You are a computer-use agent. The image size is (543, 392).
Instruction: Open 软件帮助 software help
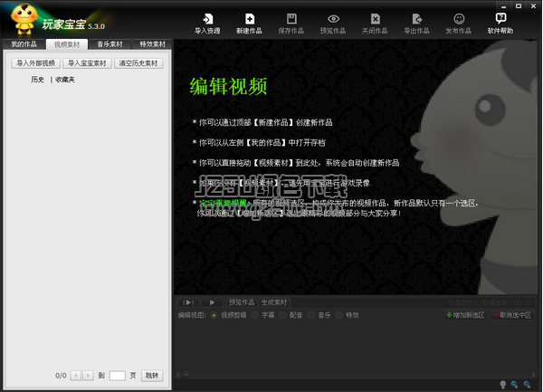click(x=500, y=24)
